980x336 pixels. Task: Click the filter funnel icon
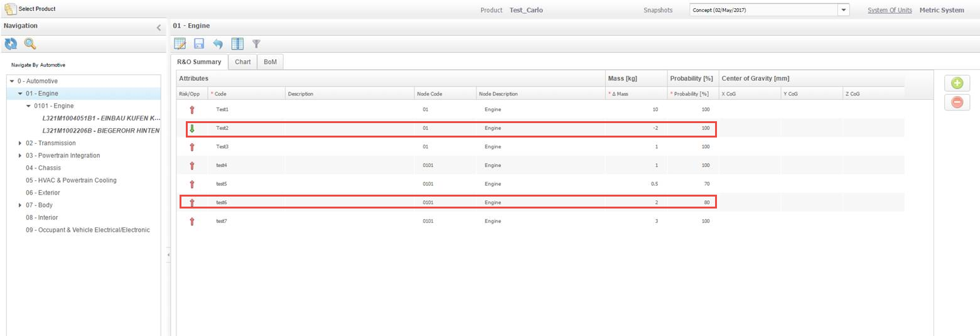pyautogui.click(x=256, y=44)
